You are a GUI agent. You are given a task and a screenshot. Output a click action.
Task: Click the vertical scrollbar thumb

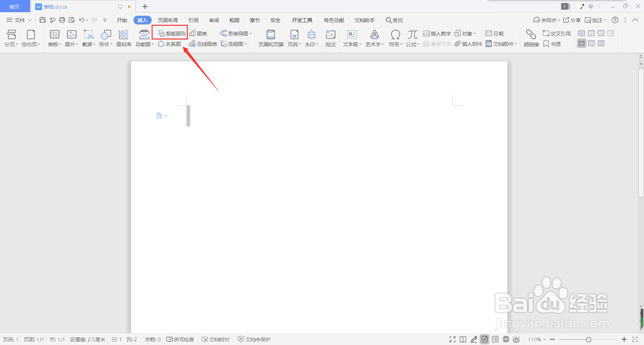641,133
